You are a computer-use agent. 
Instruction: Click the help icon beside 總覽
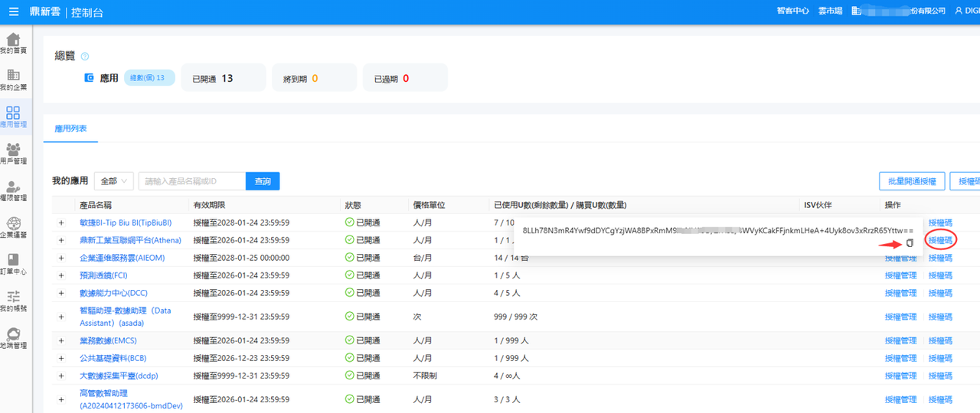(85, 56)
